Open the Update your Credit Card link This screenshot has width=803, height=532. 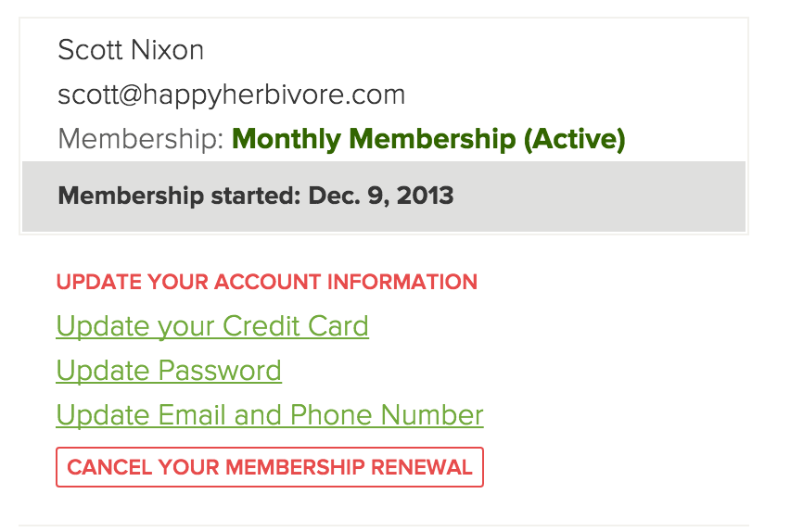tap(212, 326)
